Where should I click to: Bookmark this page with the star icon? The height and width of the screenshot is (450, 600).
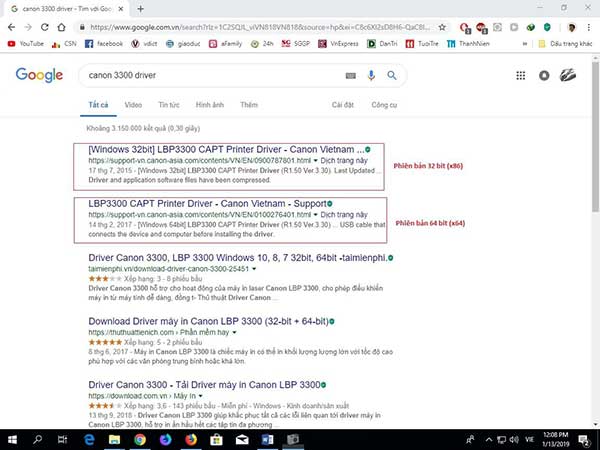(442, 27)
